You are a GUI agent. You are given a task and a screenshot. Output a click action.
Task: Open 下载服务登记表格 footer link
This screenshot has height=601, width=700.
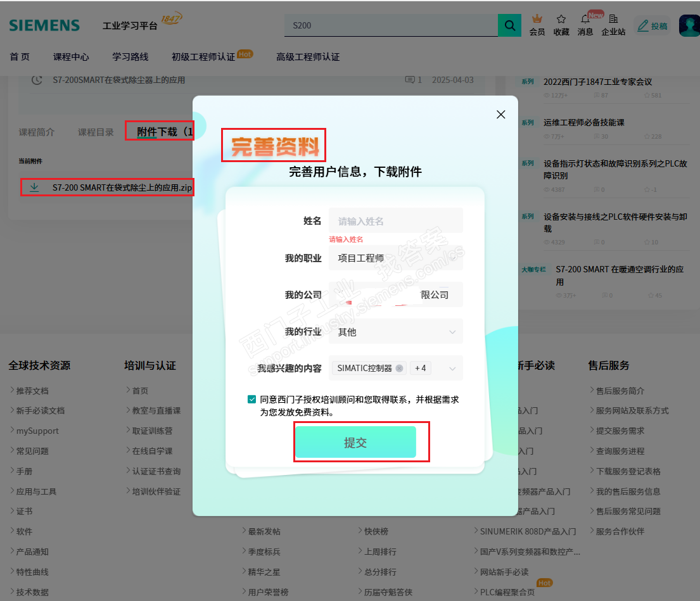click(x=628, y=471)
